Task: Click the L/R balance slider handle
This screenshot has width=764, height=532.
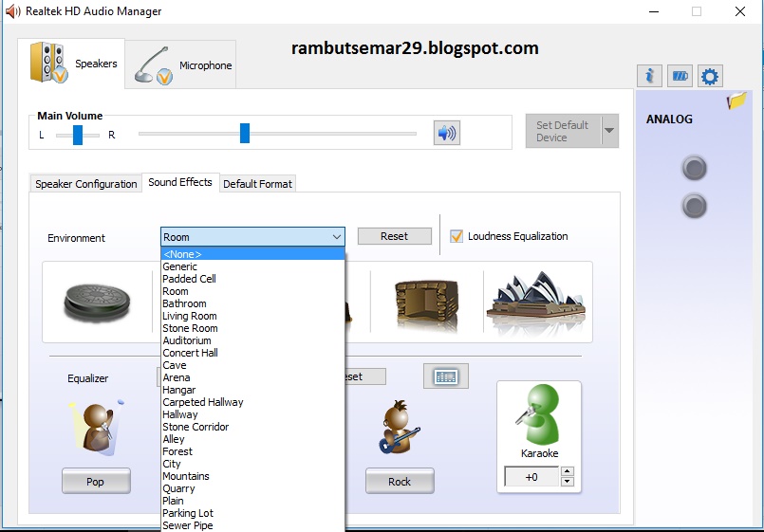Action: (78, 135)
